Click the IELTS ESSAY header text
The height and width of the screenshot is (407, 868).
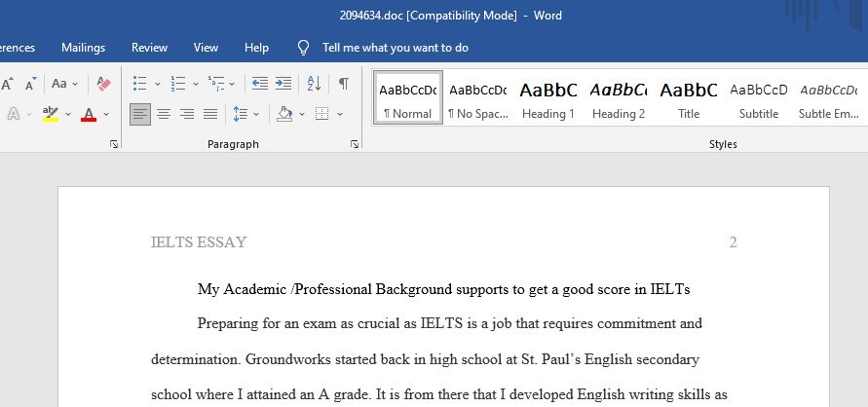(199, 242)
